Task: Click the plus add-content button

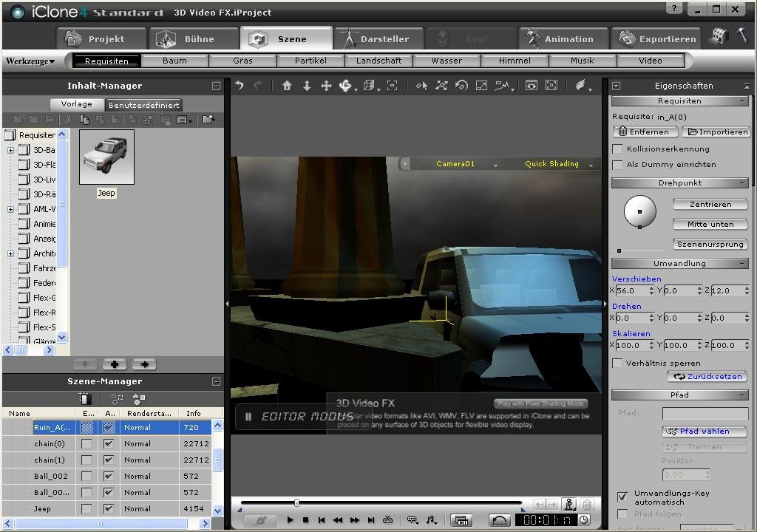Action: click(x=115, y=364)
